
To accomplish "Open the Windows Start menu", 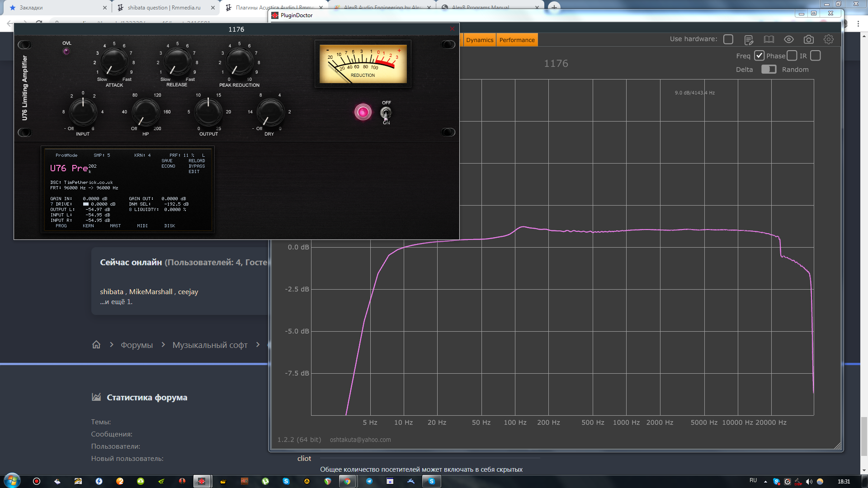I will [x=12, y=481].
